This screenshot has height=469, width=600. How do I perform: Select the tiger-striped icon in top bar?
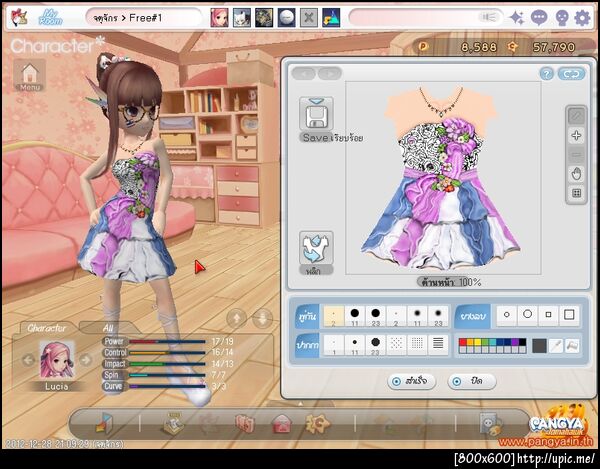264,18
